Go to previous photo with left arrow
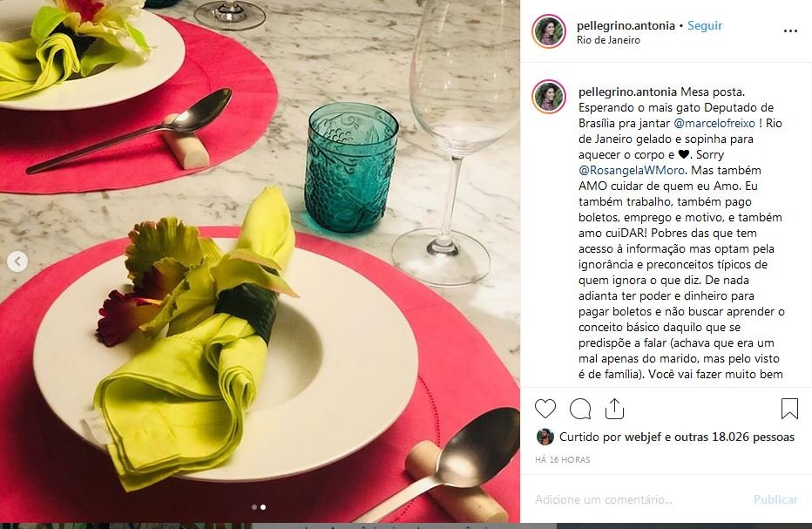Viewport: 812px width, 529px height. [17, 261]
